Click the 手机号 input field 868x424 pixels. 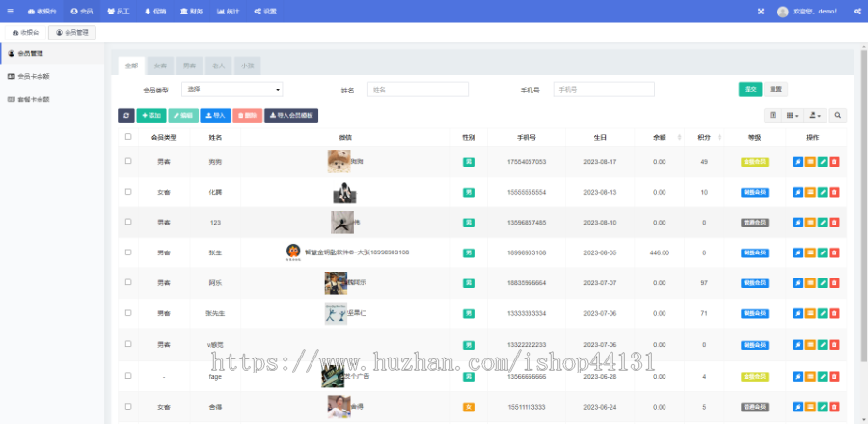pyautogui.click(x=604, y=89)
